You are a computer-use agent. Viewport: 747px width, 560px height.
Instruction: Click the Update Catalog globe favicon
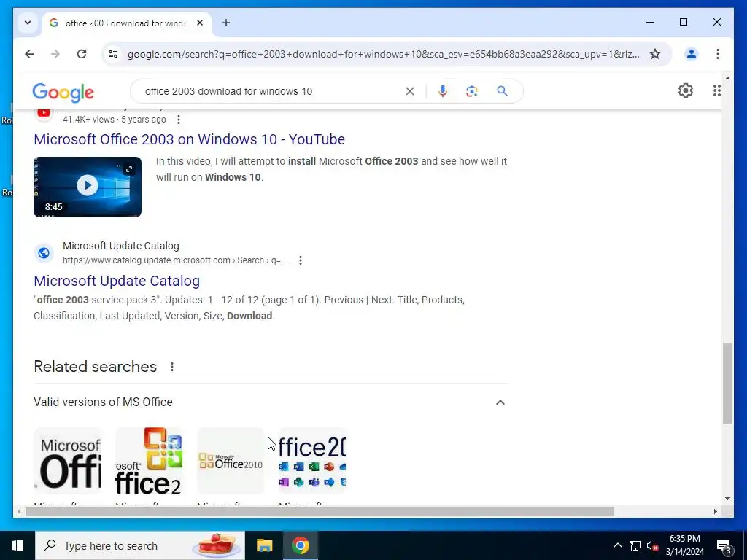[x=44, y=253]
